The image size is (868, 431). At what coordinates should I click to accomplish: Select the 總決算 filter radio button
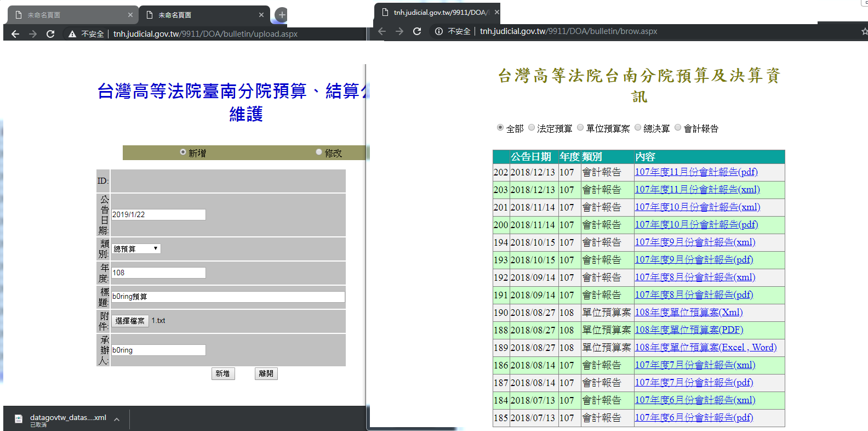(638, 127)
